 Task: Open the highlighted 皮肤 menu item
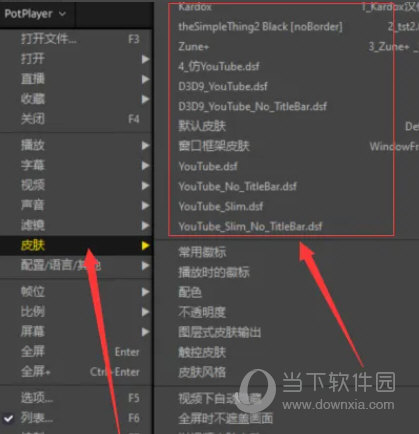76,246
